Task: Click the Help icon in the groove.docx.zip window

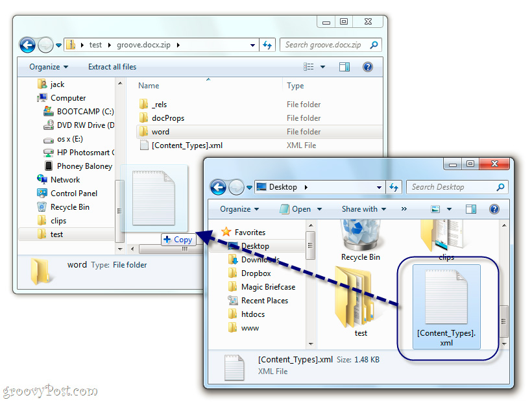Action: (368, 66)
